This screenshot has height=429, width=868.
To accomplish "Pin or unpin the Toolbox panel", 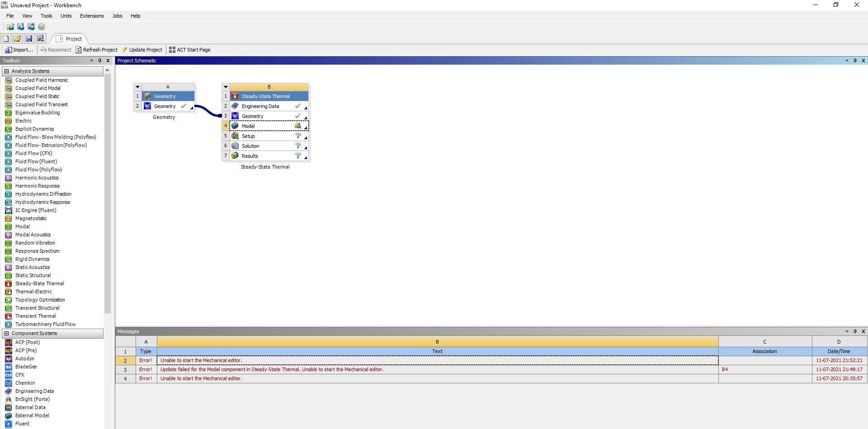I will [x=99, y=61].
